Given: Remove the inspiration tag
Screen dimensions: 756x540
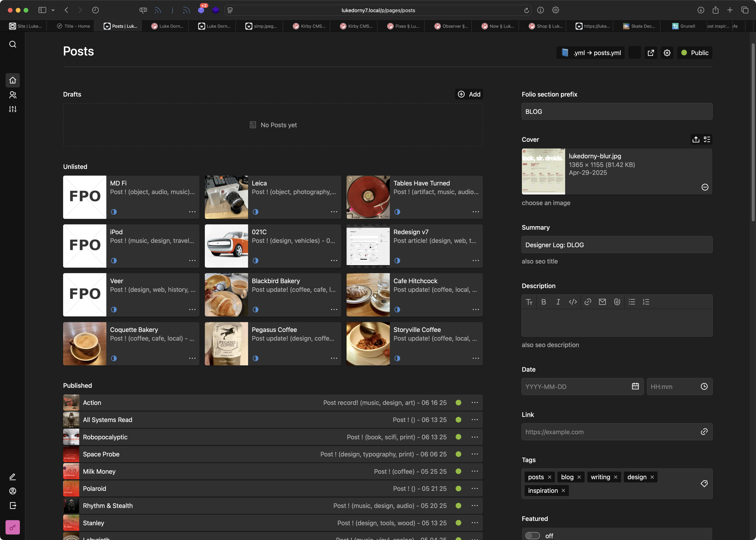Looking at the screenshot, I should click(563, 491).
